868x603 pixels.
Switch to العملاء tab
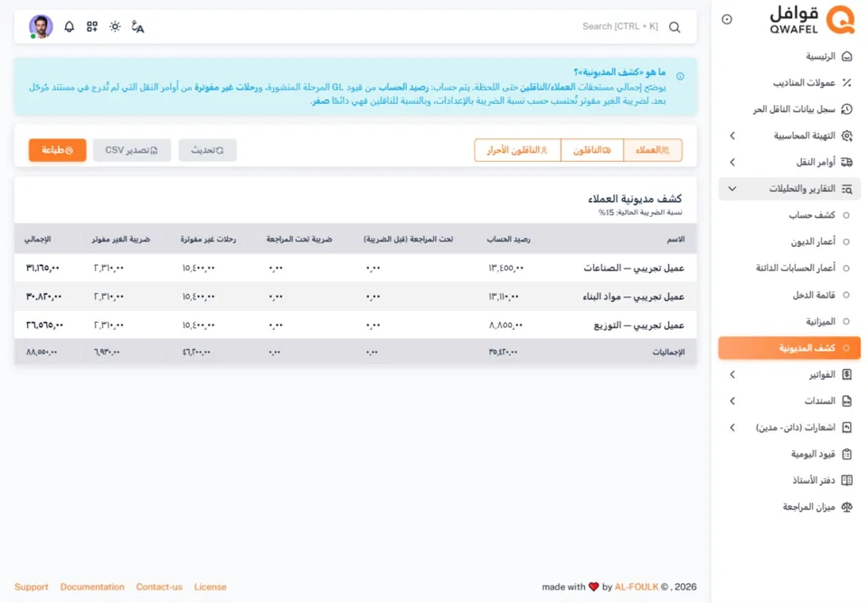[653, 150]
